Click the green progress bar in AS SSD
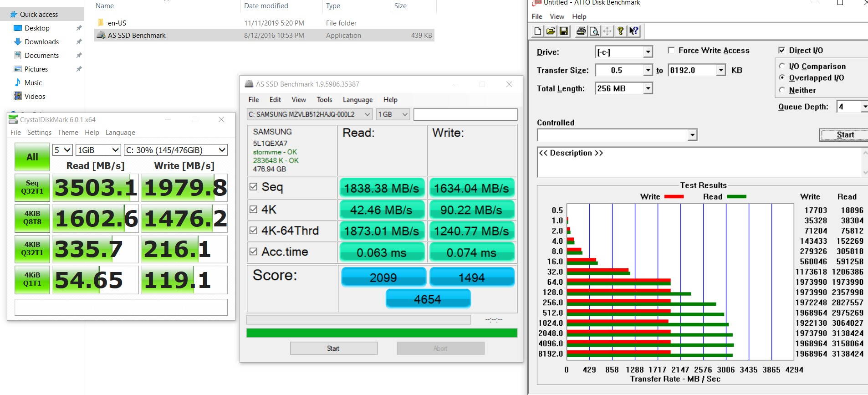 382,333
